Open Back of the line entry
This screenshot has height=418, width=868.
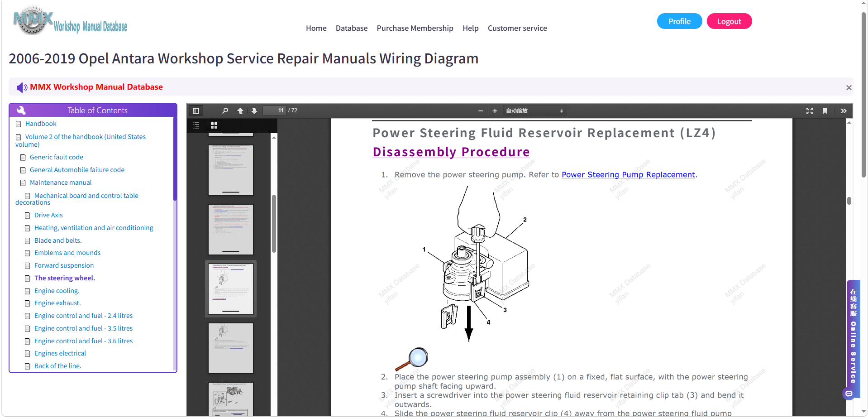coord(58,366)
